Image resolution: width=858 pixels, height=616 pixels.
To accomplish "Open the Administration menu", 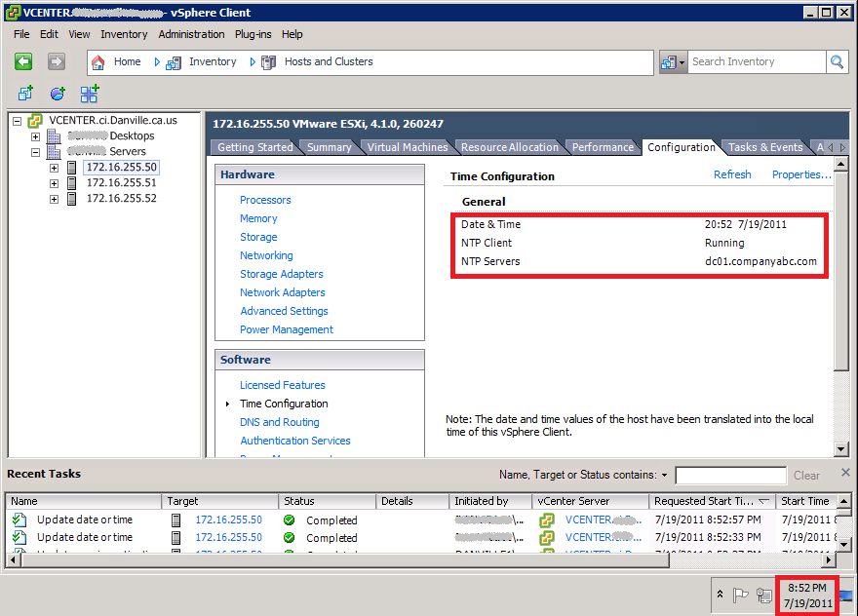I will (191, 34).
